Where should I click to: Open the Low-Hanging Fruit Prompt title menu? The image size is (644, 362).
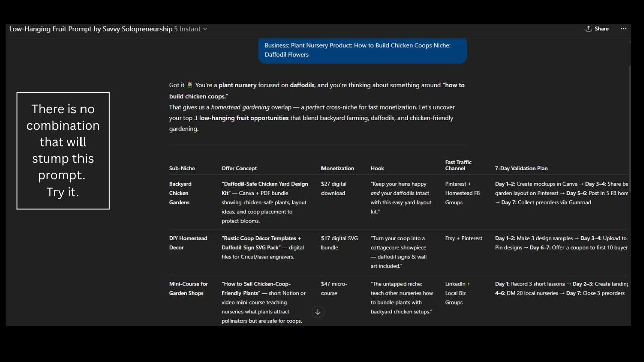tap(91, 29)
